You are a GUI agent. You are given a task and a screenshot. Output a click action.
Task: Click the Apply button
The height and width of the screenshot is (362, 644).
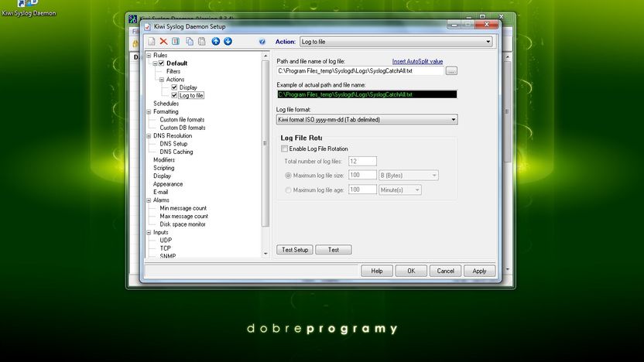(479, 271)
